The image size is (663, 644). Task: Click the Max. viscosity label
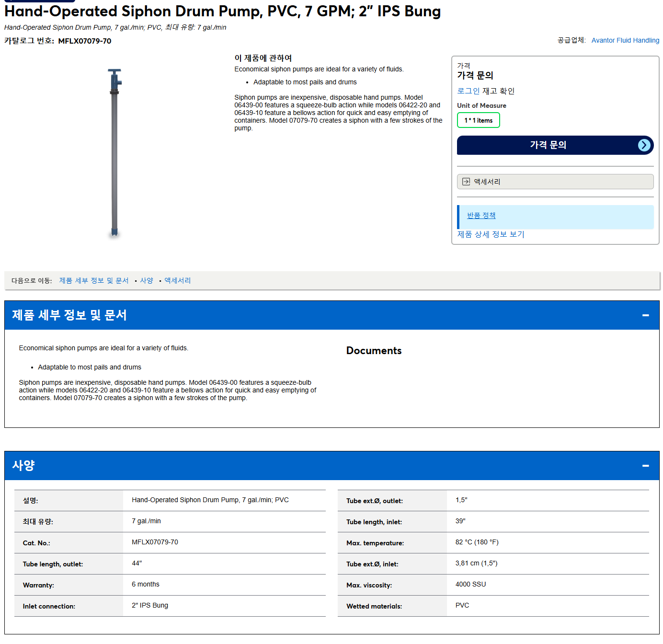(369, 586)
